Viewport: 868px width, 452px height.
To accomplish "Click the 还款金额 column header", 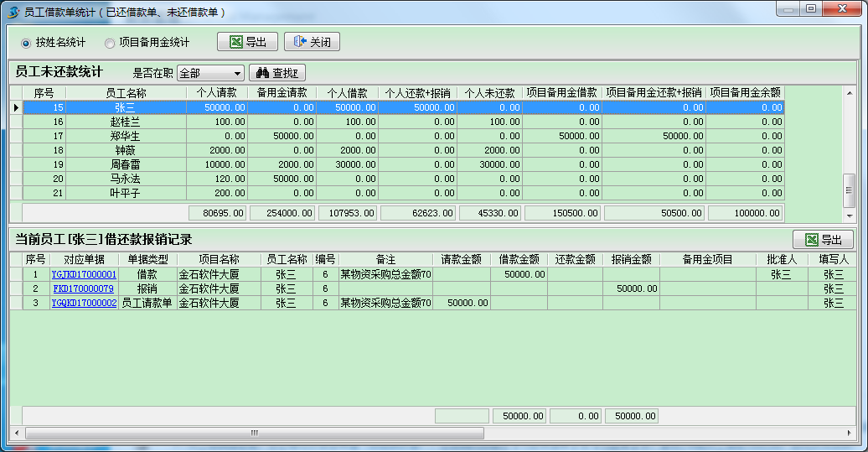I will pos(575,259).
